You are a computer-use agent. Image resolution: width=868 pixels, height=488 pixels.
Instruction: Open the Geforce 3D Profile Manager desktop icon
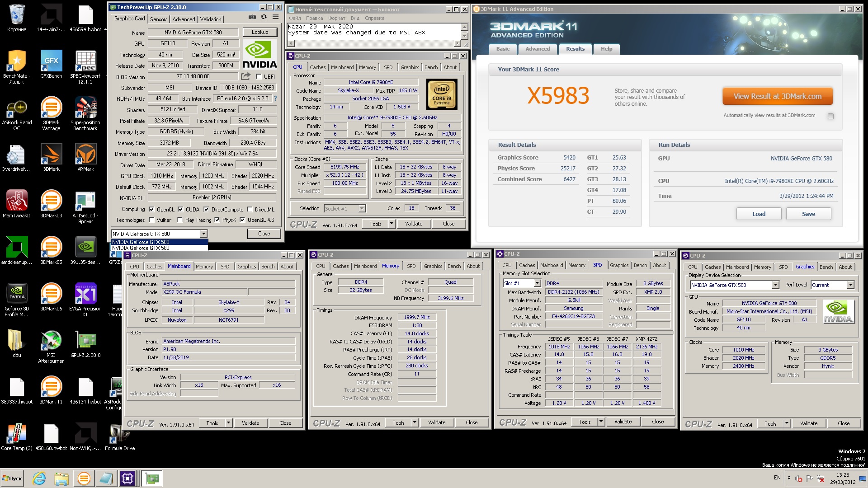tap(17, 300)
